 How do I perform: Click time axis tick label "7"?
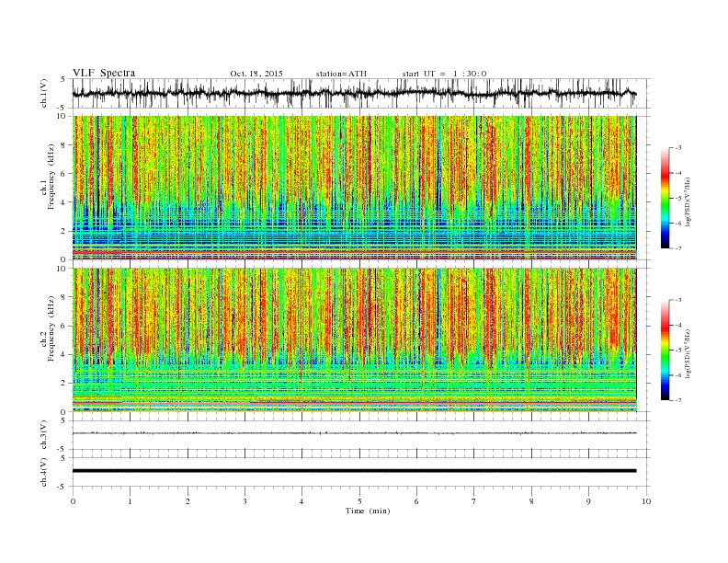pos(474,501)
